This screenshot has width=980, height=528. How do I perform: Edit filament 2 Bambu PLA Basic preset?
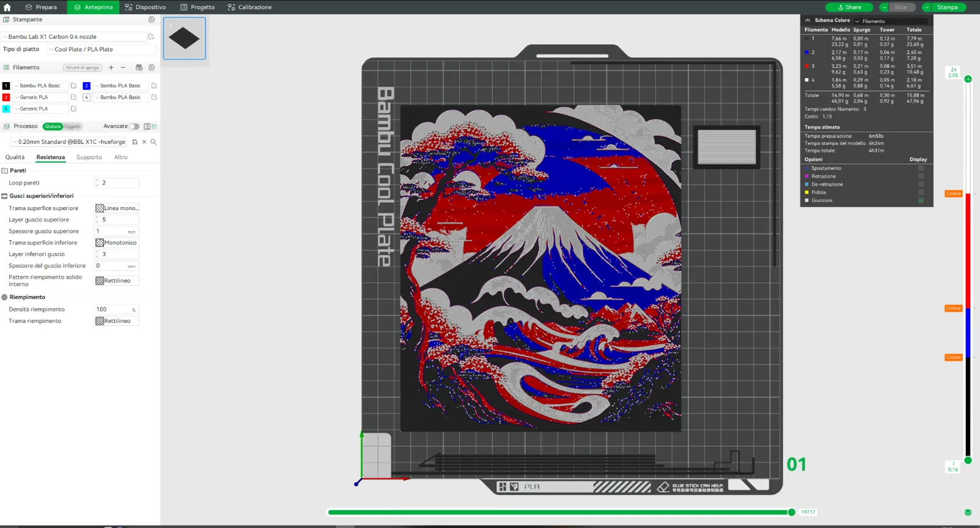tap(154, 86)
